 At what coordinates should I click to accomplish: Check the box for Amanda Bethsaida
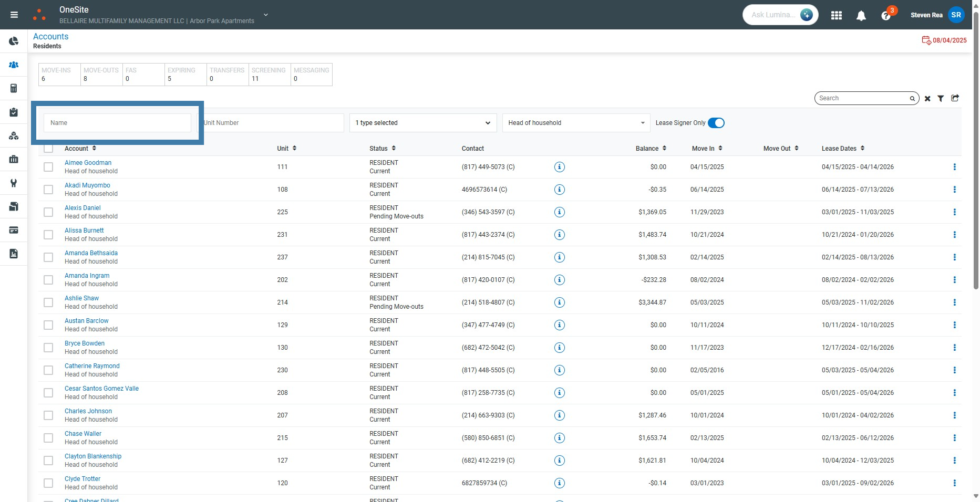tap(48, 257)
